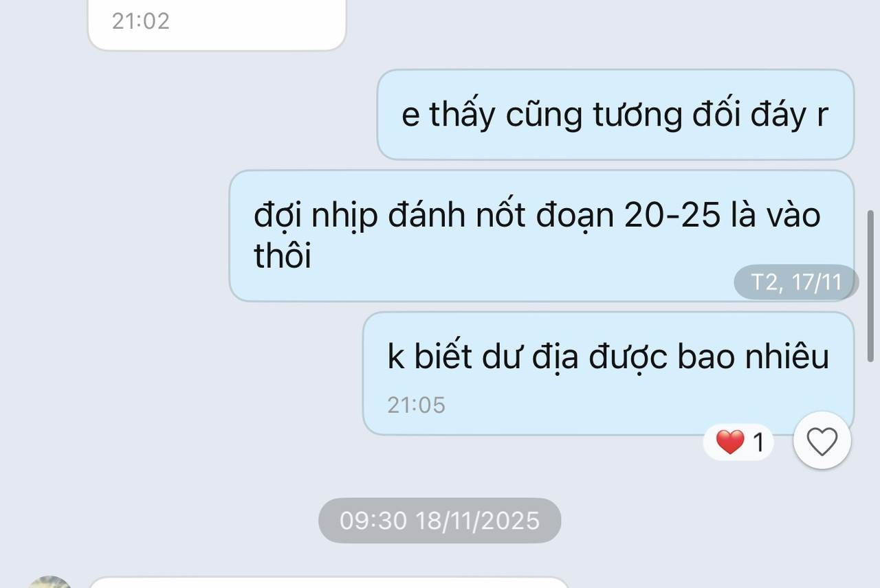Tap the floating "T2, 17/11" date pill
This screenshot has width=880, height=588.
click(796, 282)
